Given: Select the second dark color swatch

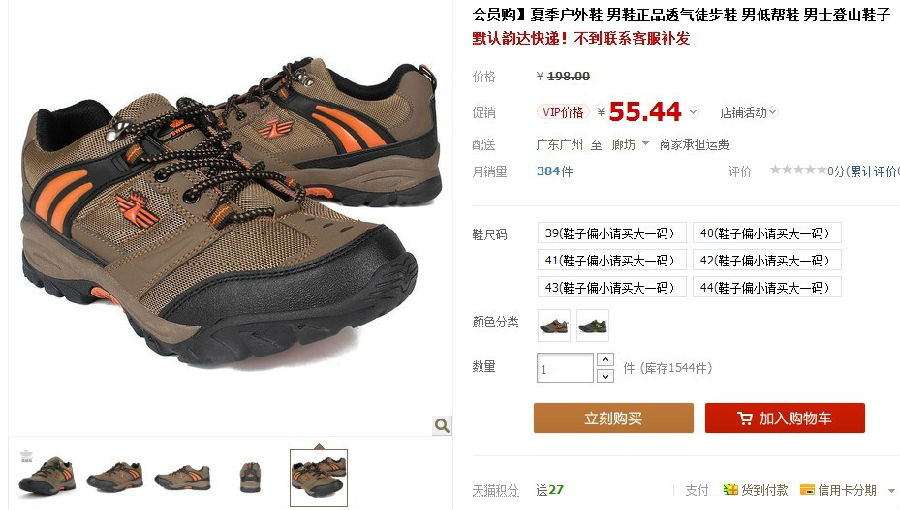Looking at the screenshot, I should coord(592,325).
